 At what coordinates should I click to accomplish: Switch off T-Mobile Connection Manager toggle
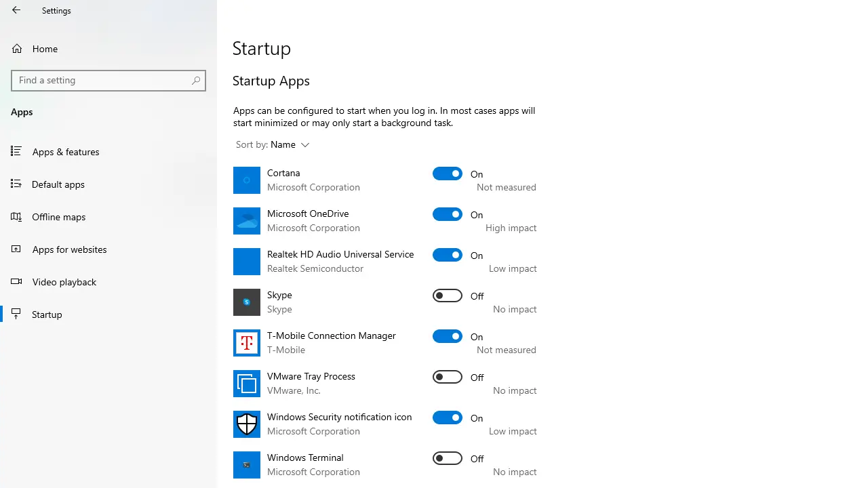(x=448, y=336)
